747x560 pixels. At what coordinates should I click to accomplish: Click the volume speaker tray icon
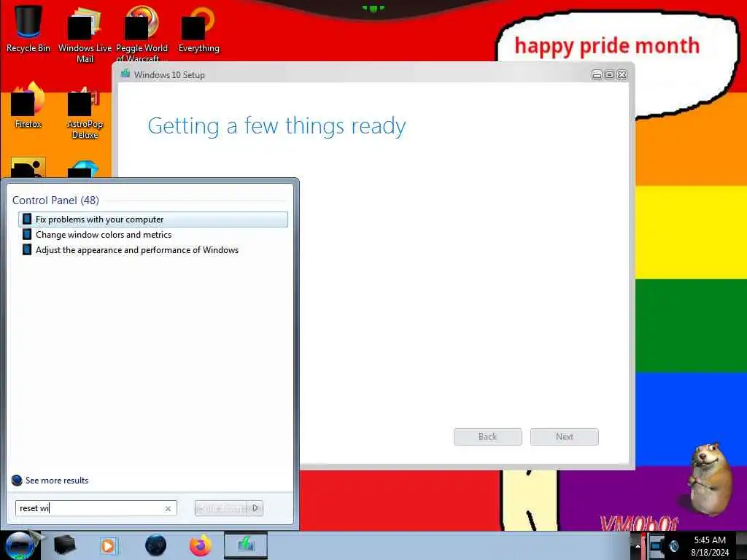[x=673, y=546]
